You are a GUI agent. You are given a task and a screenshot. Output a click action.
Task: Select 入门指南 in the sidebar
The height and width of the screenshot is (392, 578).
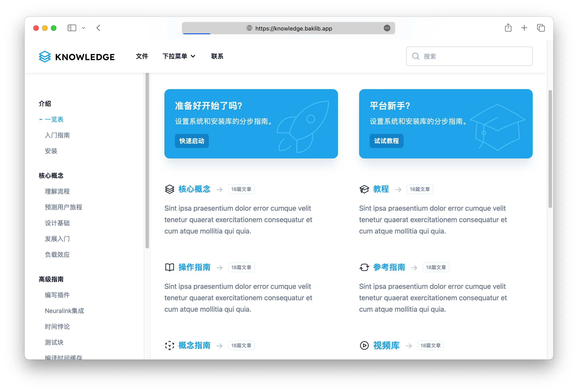[57, 135]
